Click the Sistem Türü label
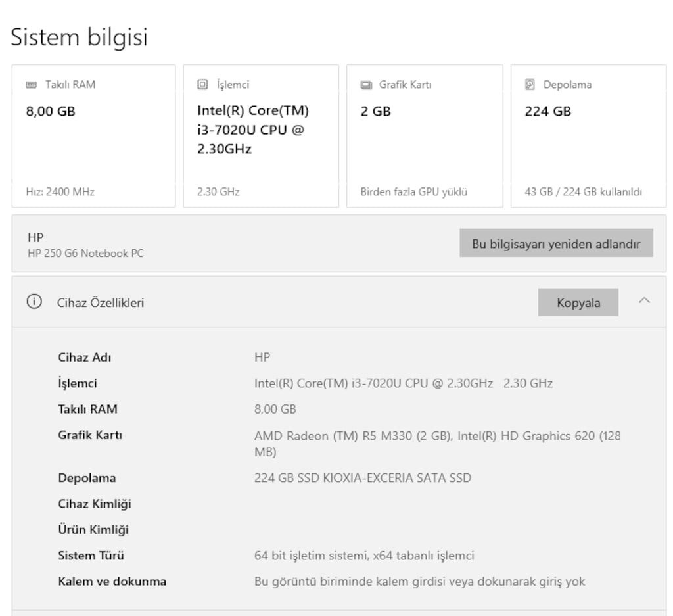 coord(91,556)
